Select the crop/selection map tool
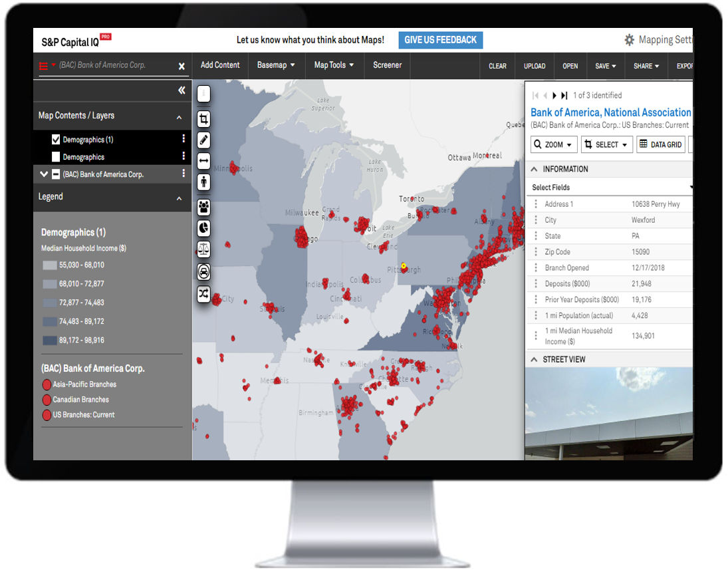728x576 pixels. click(x=204, y=119)
